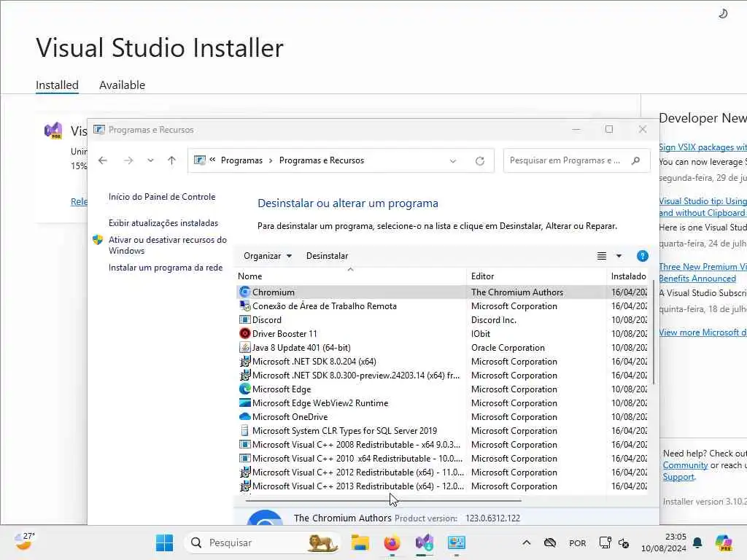This screenshot has width=747, height=560.
Task: Select Java 8 Update 401 icon
Action: pos(245,348)
